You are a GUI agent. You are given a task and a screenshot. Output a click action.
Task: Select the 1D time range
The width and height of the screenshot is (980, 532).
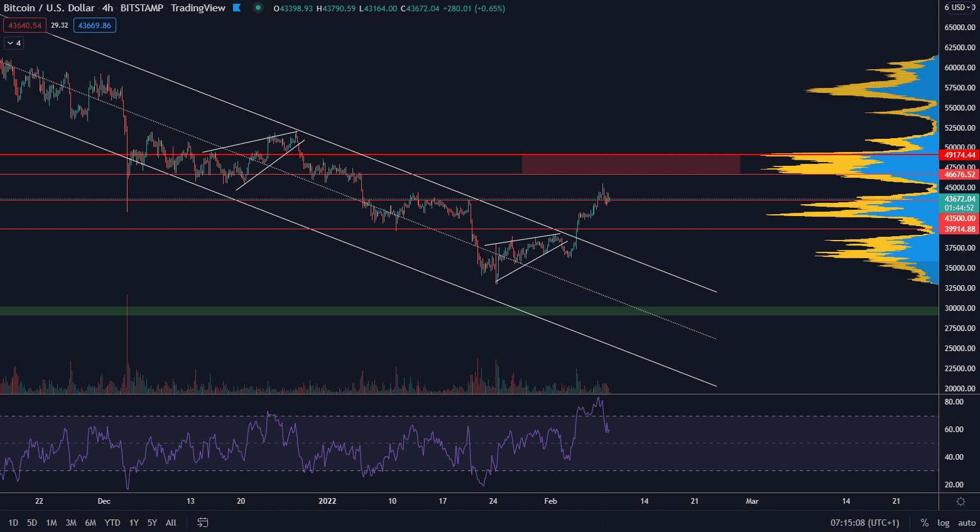13,523
